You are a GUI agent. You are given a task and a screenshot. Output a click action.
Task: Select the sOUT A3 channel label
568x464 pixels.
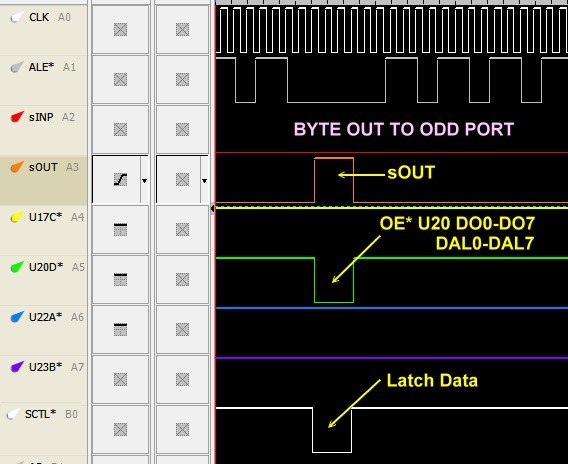[43, 167]
